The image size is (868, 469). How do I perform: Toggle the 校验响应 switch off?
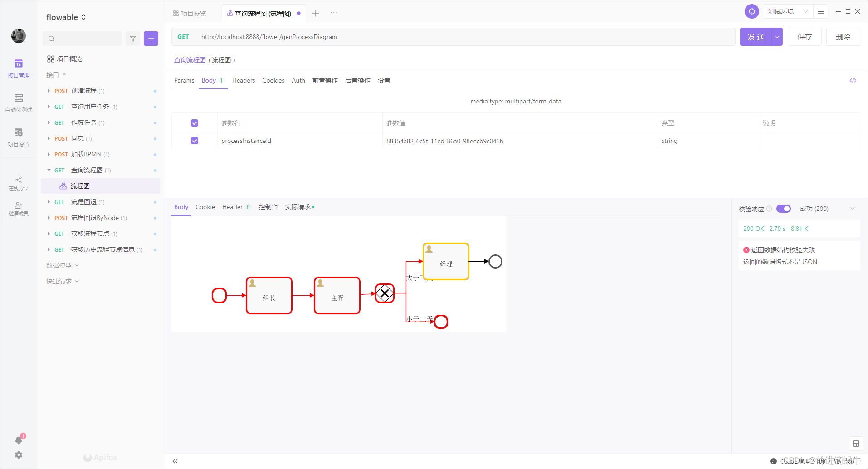(783, 209)
